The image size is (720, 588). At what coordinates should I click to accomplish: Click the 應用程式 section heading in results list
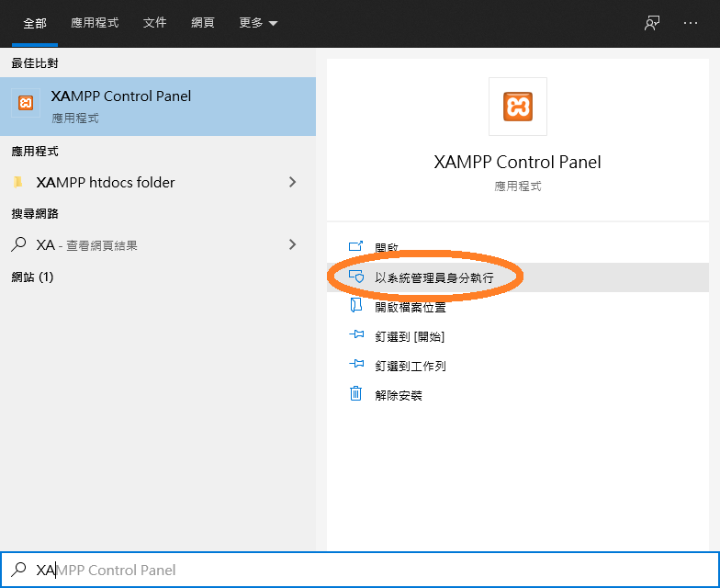[35, 151]
